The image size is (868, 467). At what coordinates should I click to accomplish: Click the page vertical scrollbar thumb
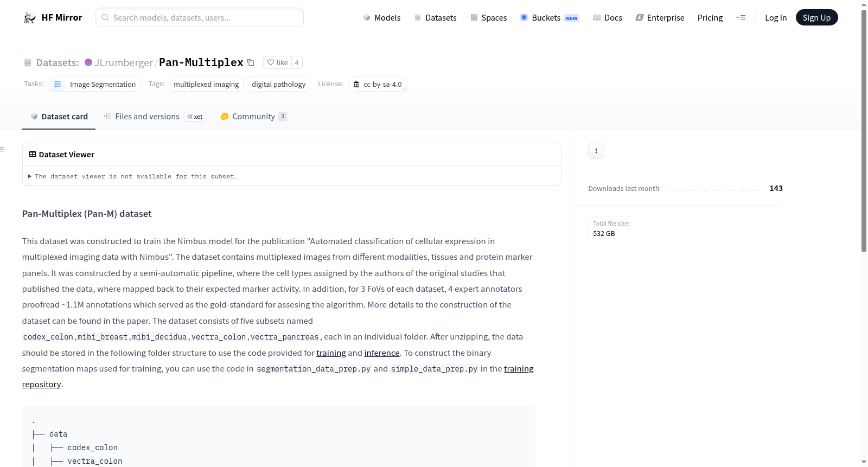coord(864,130)
